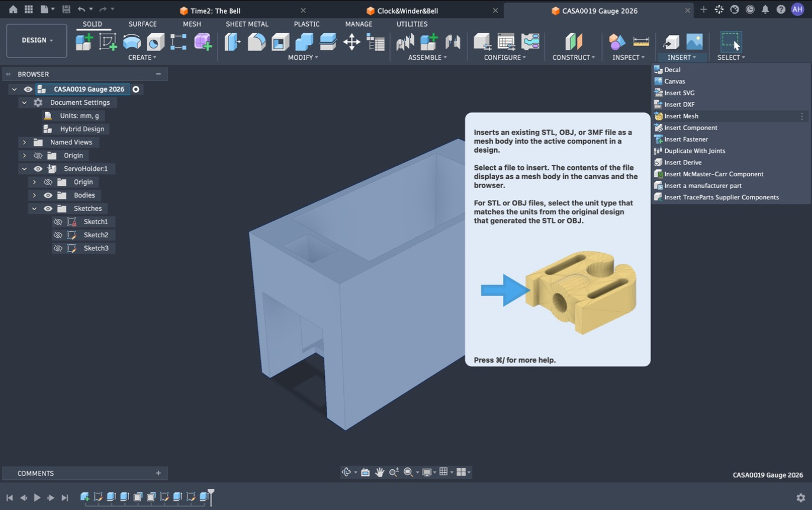Viewport: 812px width, 510px height.
Task: Hide the Bodies folder eye icon
Action: tap(48, 195)
